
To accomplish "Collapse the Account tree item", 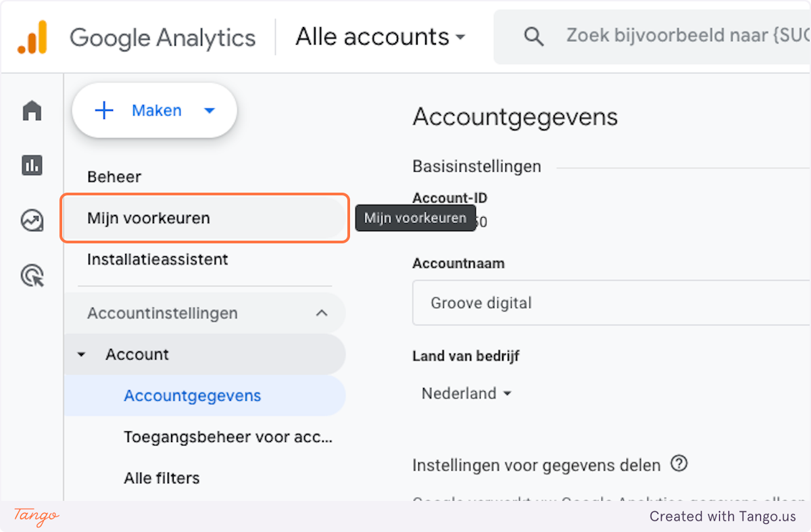I will point(81,354).
